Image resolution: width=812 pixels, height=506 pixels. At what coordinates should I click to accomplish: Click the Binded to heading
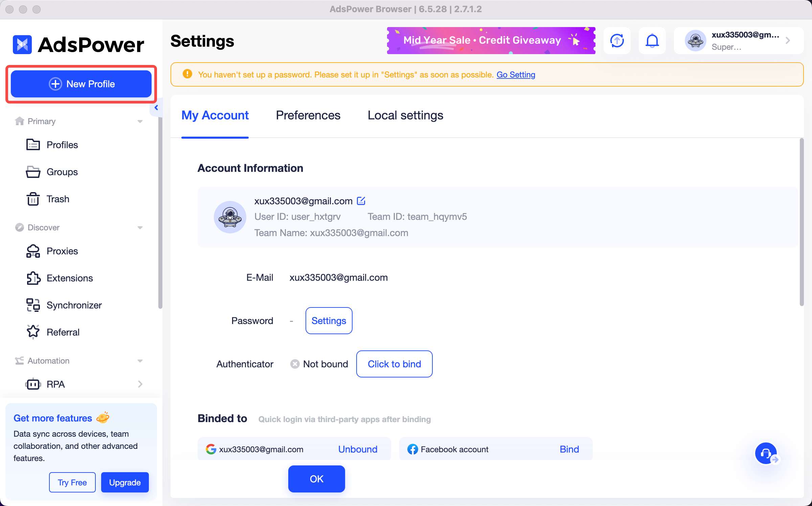tap(222, 418)
